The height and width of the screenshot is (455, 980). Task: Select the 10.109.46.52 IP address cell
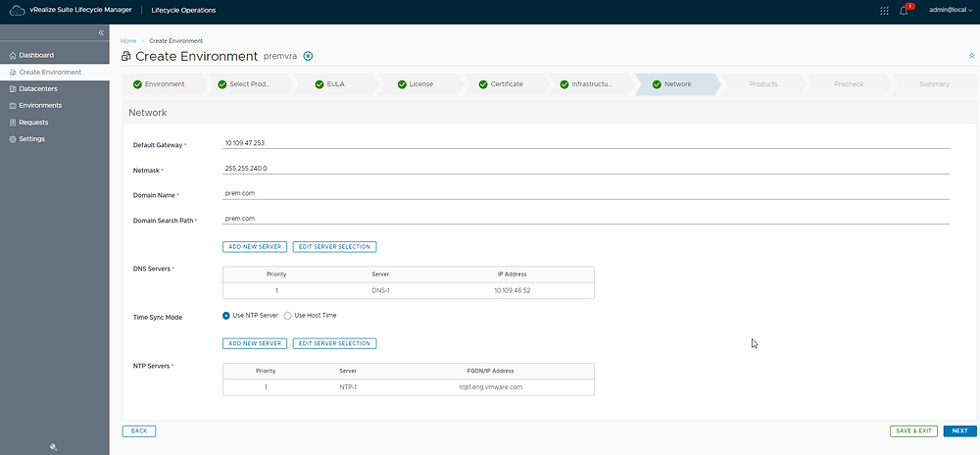pos(512,290)
